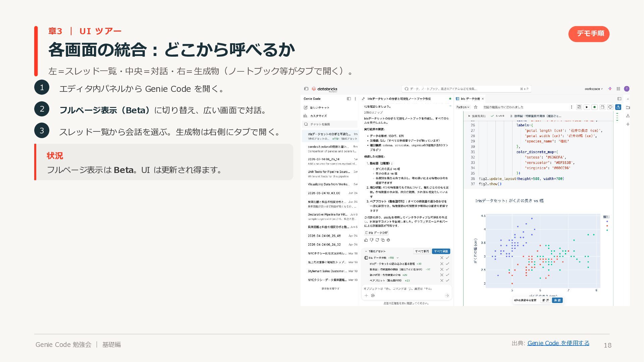Open カスタマイズ customize settings
644x362 pixels.
pyautogui.click(x=315, y=116)
